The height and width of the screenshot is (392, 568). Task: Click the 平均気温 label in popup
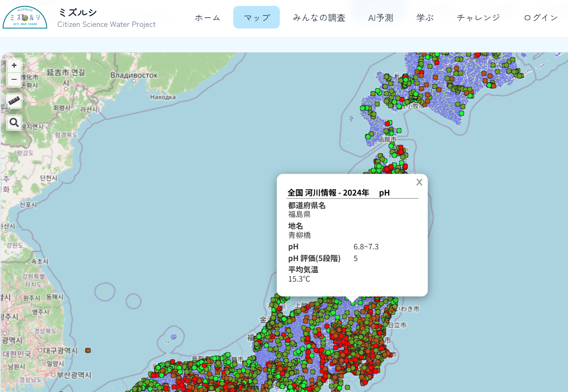pyautogui.click(x=303, y=269)
